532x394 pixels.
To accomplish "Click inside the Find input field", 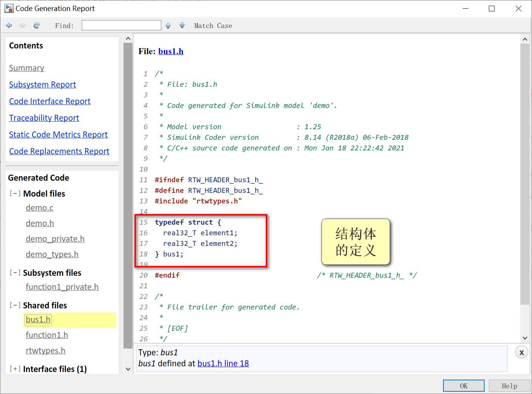I will tap(121, 25).
